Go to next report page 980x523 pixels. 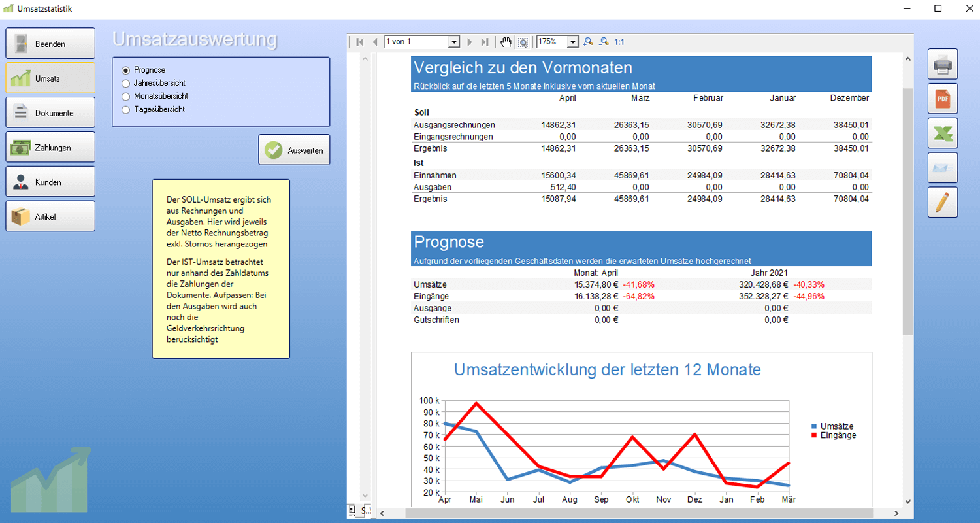pos(469,42)
